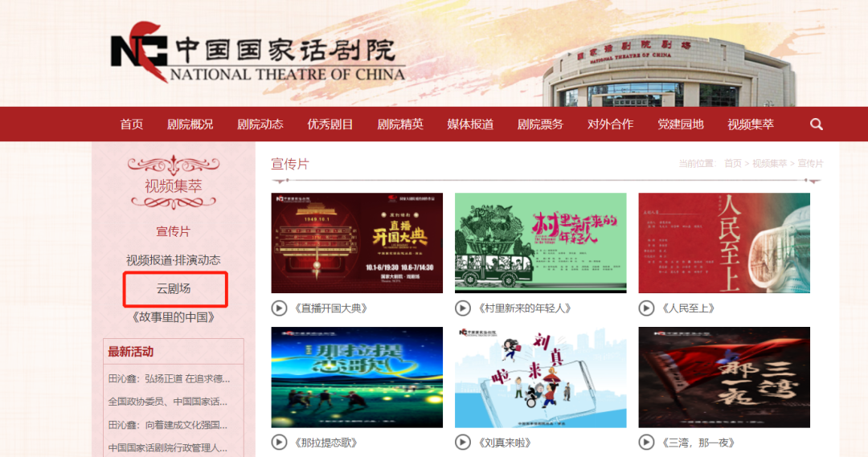Click play icon beside 《人民至上》
868x457 pixels.
(x=646, y=308)
